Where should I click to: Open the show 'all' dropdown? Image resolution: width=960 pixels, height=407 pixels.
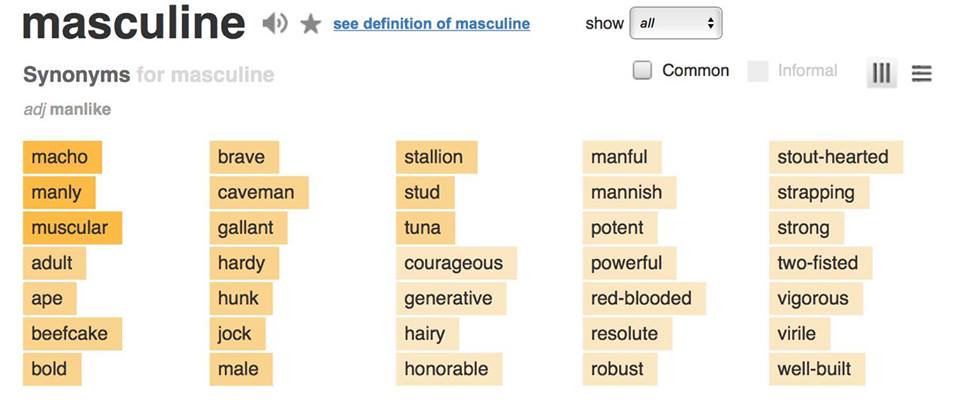[675, 23]
